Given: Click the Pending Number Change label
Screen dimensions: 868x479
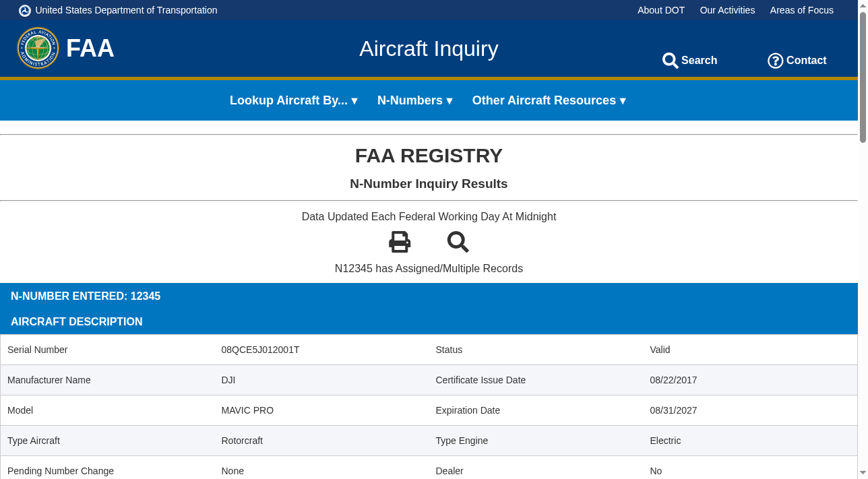Looking at the screenshot, I should coord(61,471).
